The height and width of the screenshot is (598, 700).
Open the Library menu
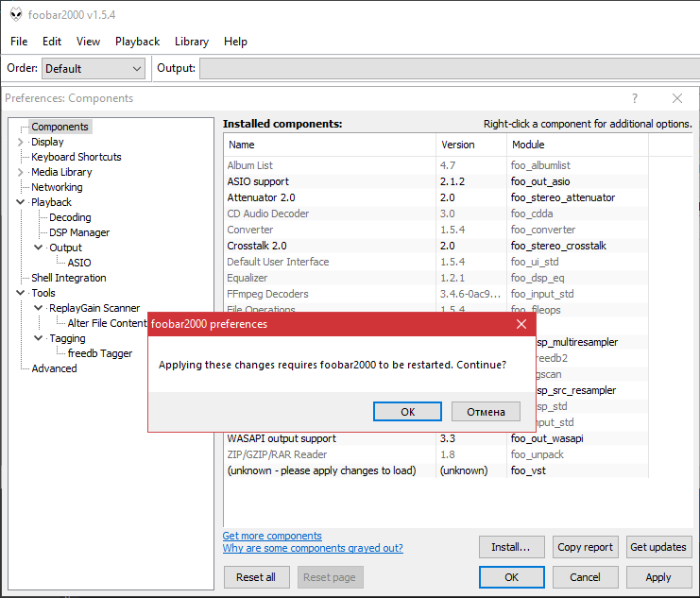point(192,42)
